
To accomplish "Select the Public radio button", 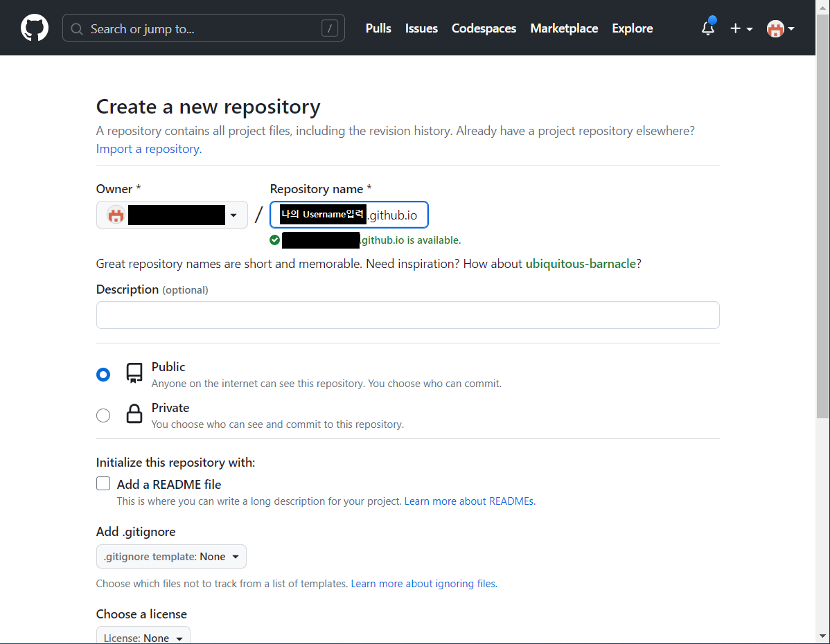I will click(x=103, y=375).
